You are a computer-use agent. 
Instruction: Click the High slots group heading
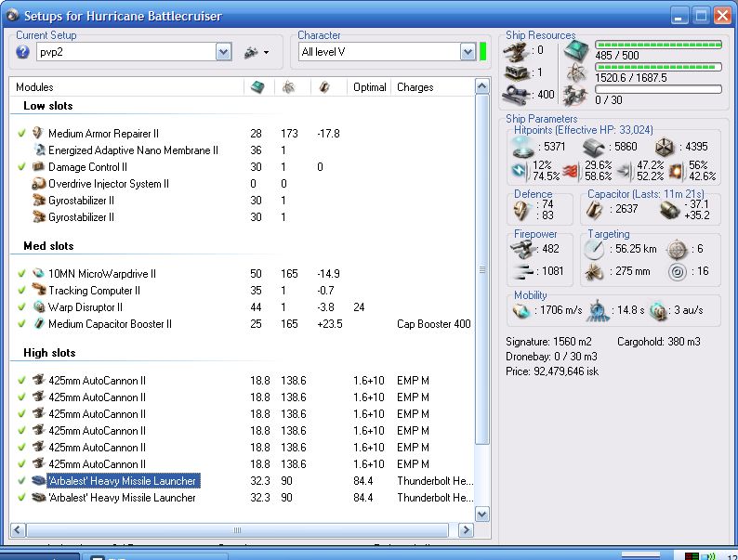tap(49, 353)
